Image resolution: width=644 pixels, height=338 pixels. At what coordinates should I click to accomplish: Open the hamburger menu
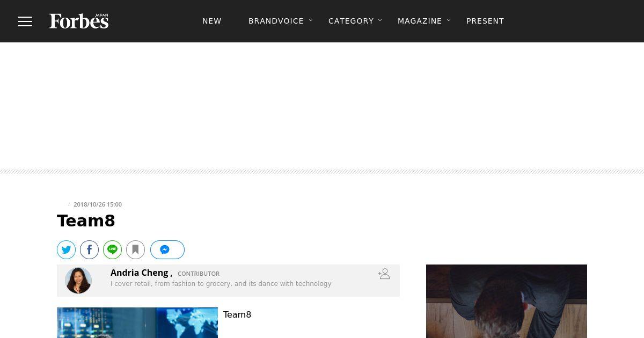[x=25, y=21]
